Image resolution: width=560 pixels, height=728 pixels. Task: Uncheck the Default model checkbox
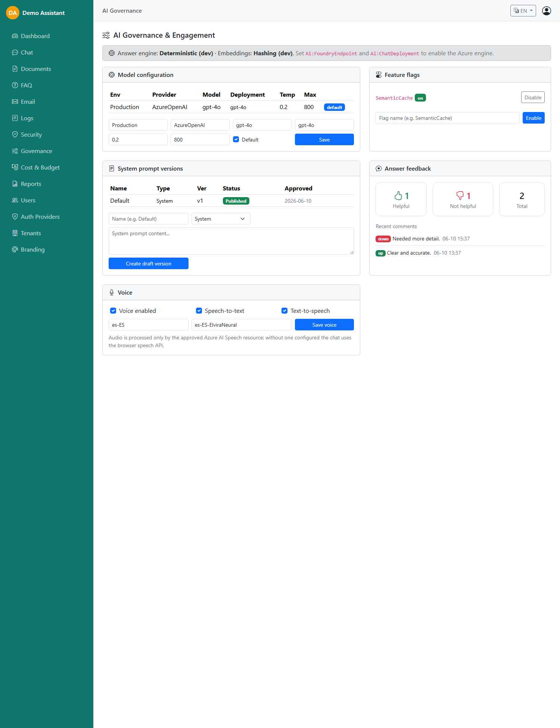(236, 140)
